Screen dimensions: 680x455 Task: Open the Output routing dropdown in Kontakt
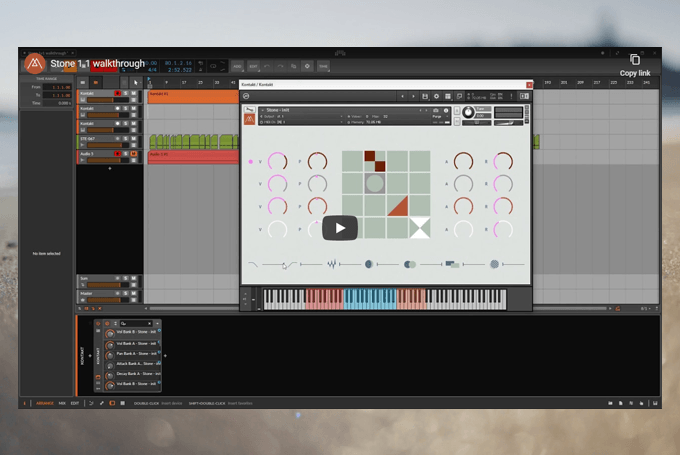pos(303,116)
